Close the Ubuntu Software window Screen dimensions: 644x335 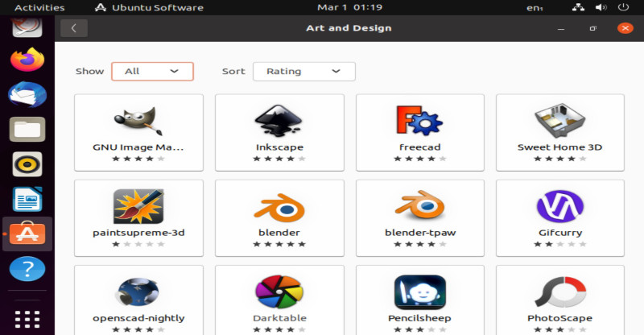pyautogui.click(x=625, y=28)
